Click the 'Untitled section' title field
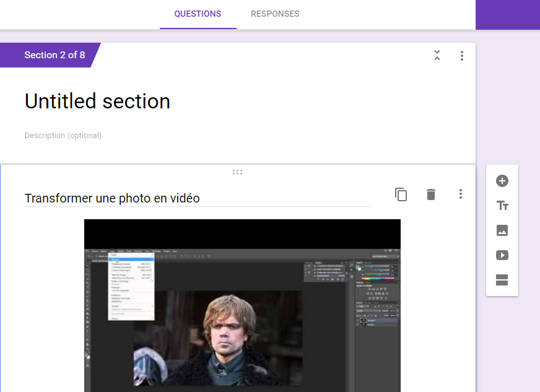The image size is (540, 392). pyautogui.click(x=97, y=102)
